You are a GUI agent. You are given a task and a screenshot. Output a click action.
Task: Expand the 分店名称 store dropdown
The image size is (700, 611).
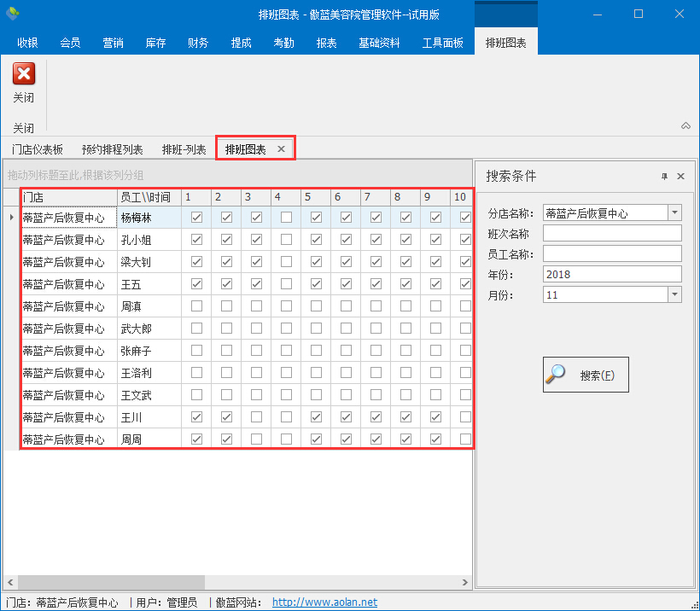click(674, 212)
